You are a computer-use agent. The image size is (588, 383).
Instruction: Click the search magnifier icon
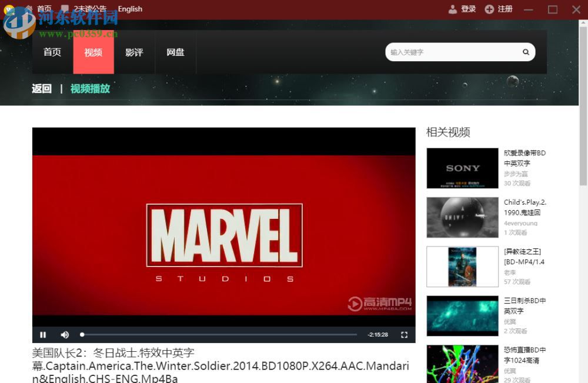[526, 52]
